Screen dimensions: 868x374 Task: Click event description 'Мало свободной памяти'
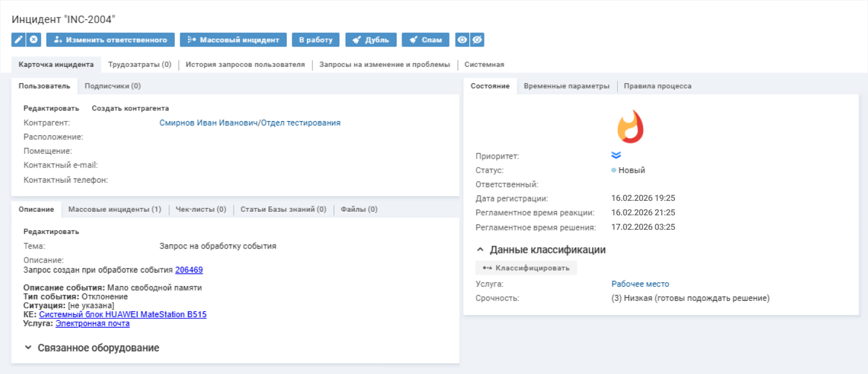155,288
